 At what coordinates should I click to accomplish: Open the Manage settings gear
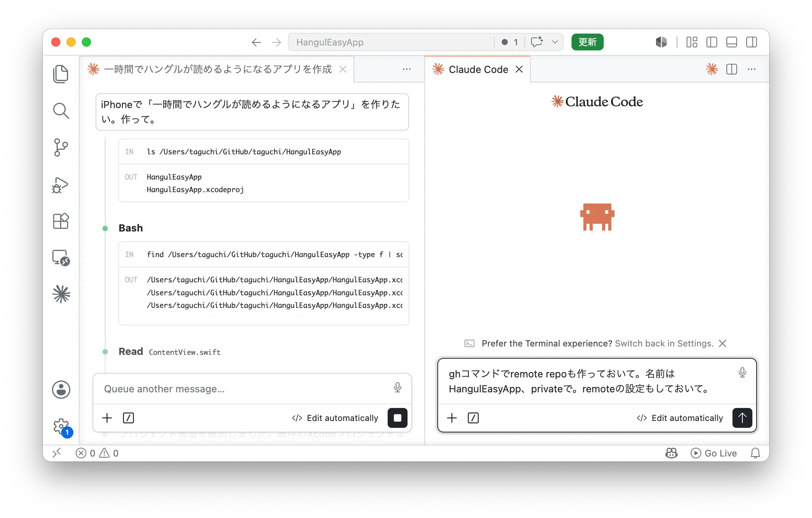coord(61,426)
